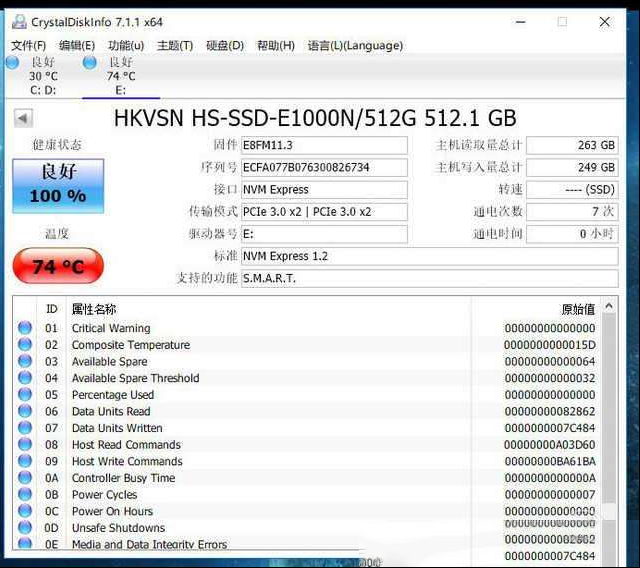Image resolution: width=640 pixels, height=568 pixels.
Task: Click raw value 0000000BA61BA
Action: pyautogui.click(x=549, y=461)
